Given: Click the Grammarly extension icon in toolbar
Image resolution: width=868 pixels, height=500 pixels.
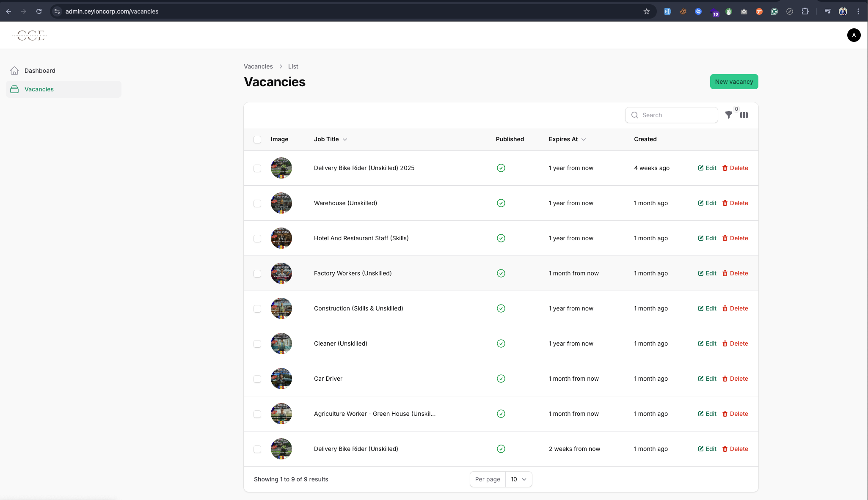Looking at the screenshot, I should 774,11.
